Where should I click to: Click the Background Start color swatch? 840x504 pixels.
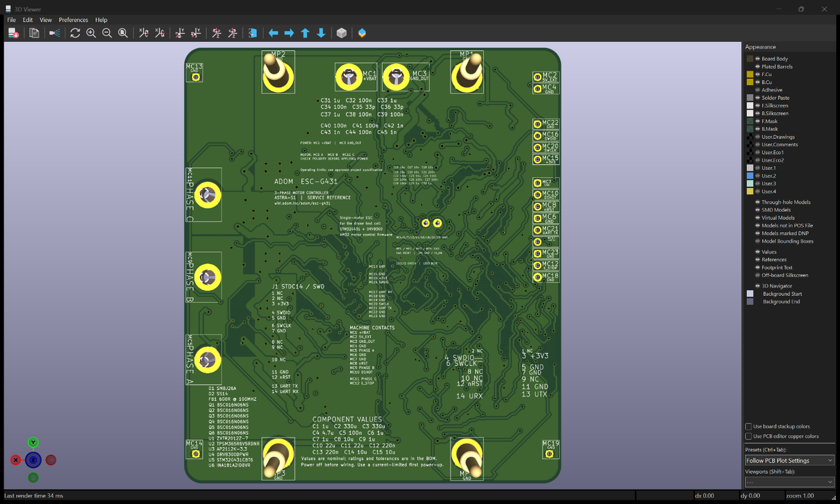coord(750,294)
